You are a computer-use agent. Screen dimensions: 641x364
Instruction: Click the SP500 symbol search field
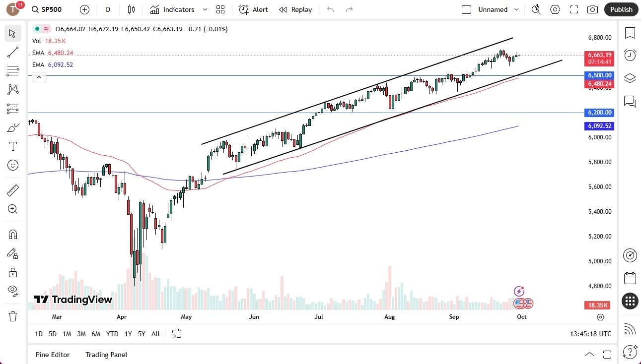point(47,9)
